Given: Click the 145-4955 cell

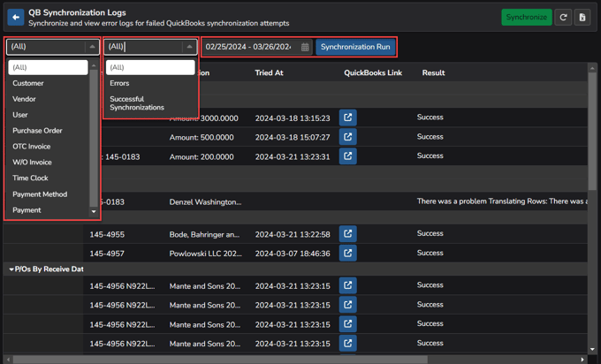Looking at the screenshot, I should [x=107, y=234].
